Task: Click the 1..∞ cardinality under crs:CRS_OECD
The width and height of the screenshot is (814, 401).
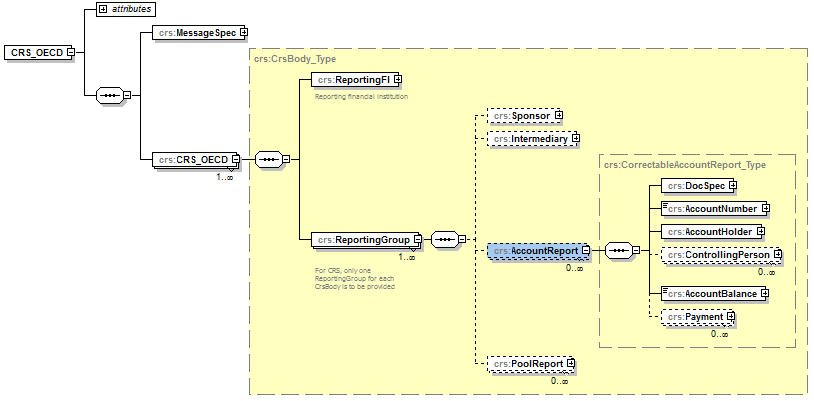Action: click(x=224, y=177)
